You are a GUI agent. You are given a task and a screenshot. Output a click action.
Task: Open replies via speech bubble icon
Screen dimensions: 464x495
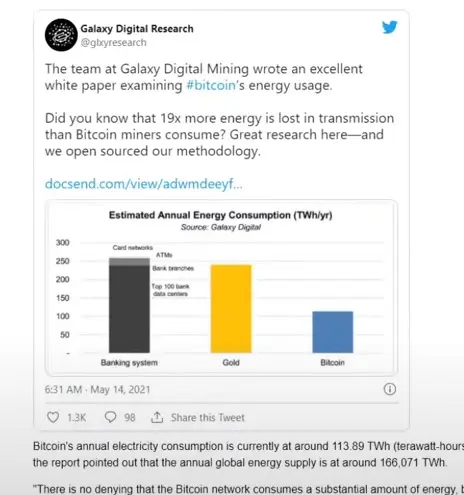point(110,417)
